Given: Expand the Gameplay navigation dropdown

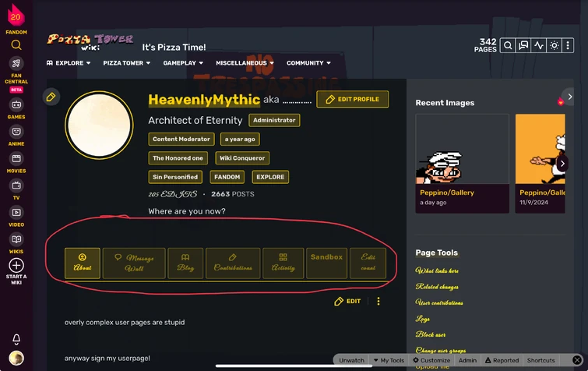Looking at the screenshot, I should coord(183,63).
